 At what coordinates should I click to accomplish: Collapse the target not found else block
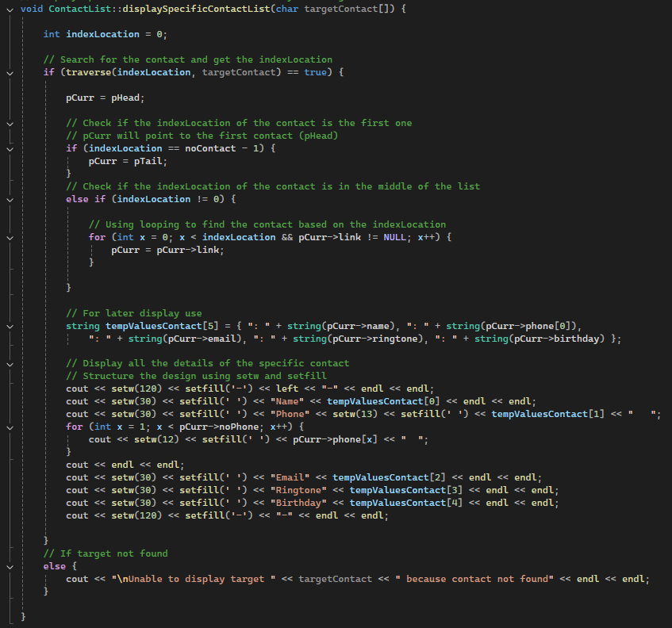8,565
